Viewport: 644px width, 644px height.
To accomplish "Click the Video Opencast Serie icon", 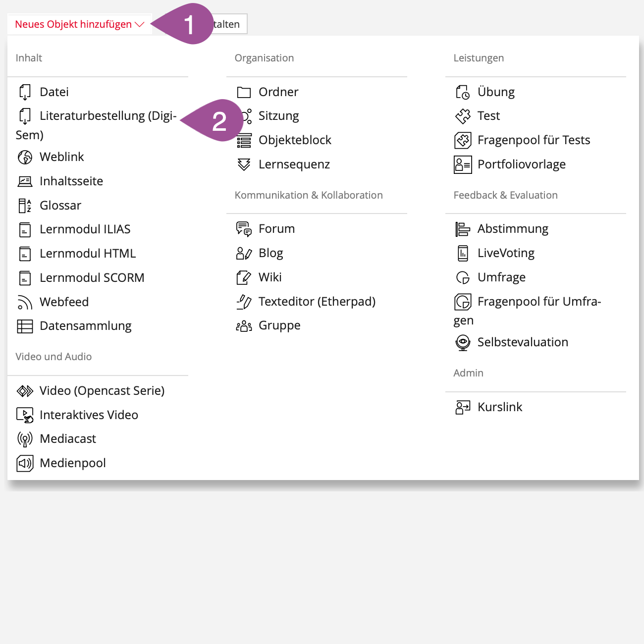I will click(x=25, y=391).
